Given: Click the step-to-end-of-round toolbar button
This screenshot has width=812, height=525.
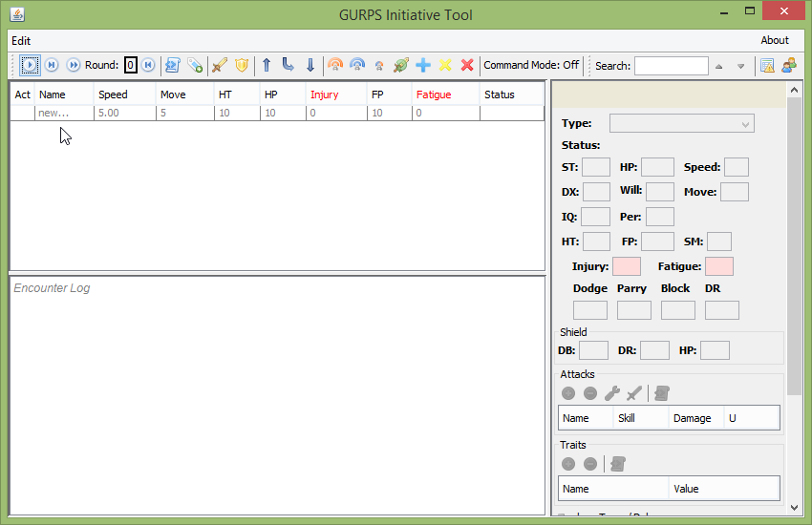Looking at the screenshot, I should click(x=52, y=65).
